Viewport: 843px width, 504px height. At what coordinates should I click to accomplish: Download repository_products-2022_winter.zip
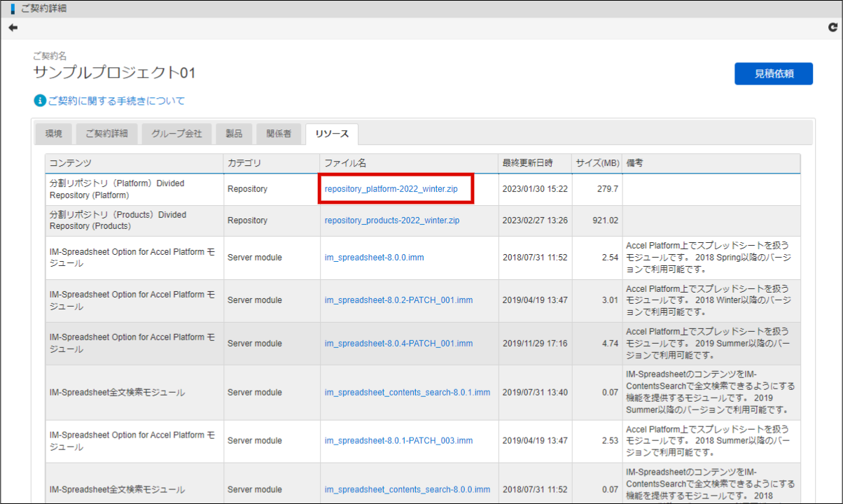(392, 220)
